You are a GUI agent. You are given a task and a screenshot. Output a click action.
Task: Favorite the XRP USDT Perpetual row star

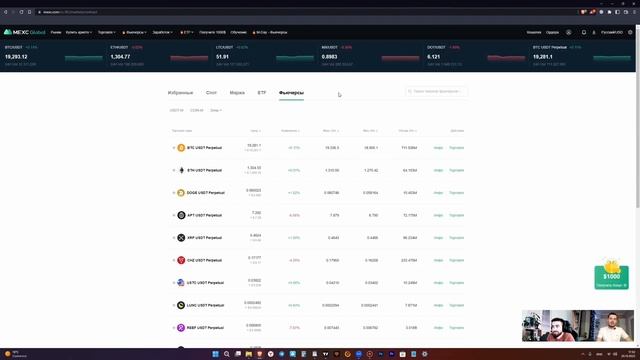173,238
